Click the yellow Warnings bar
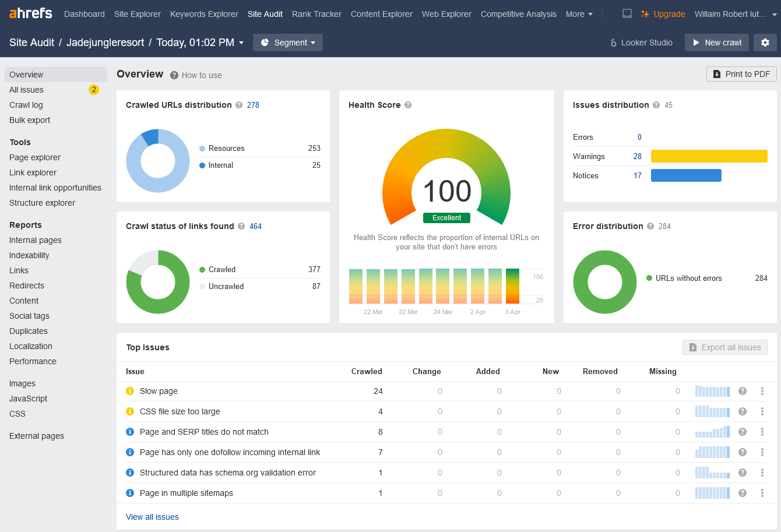 click(x=709, y=156)
